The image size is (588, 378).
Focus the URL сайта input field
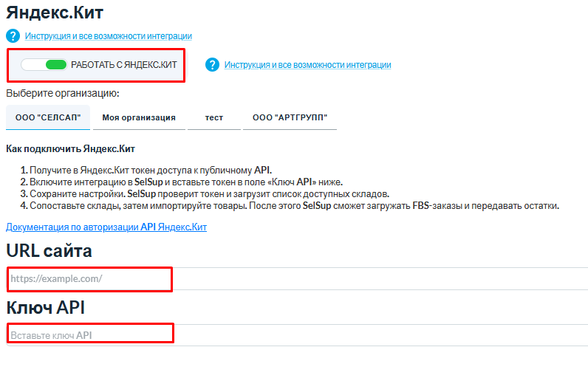tap(297, 279)
